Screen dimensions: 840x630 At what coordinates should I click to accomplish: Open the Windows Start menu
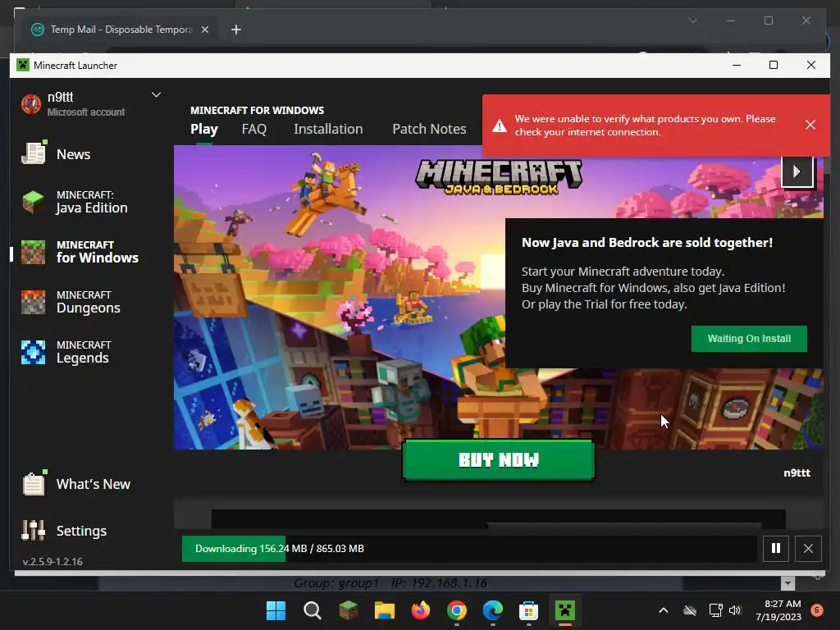click(x=276, y=610)
